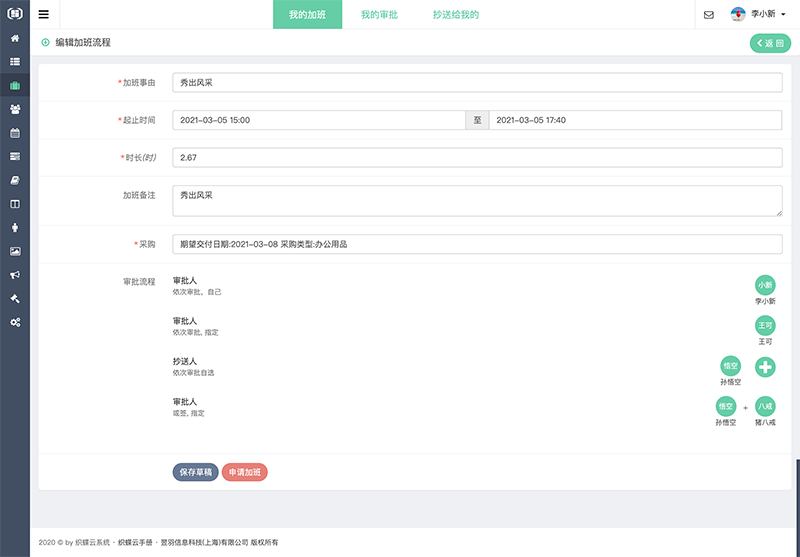This screenshot has width=800, height=557.
Task: Click the 申请加班 submit button
Action: click(x=245, y=472)
